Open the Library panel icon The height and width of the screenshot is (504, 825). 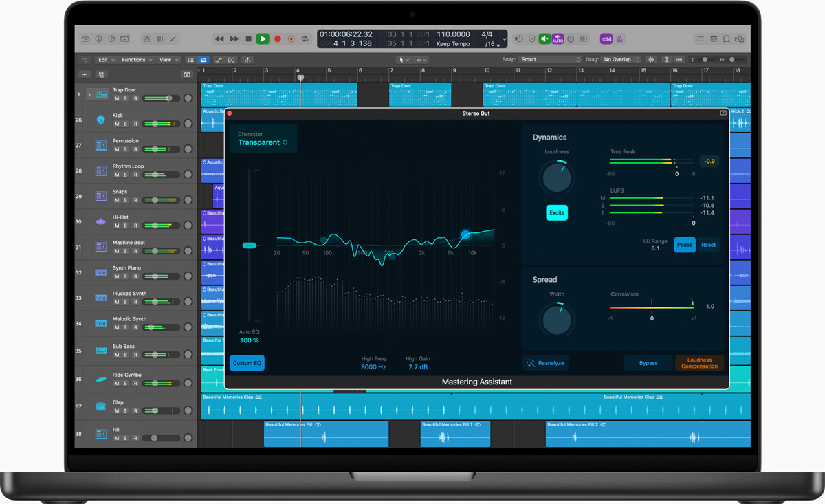[86, 39]
